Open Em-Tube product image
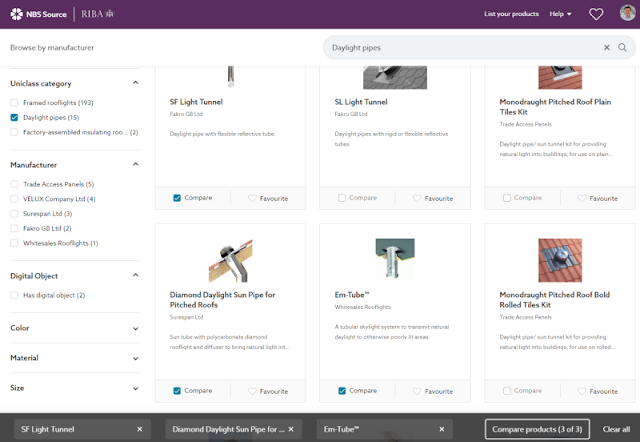The image size is (640, 442). 395,259
